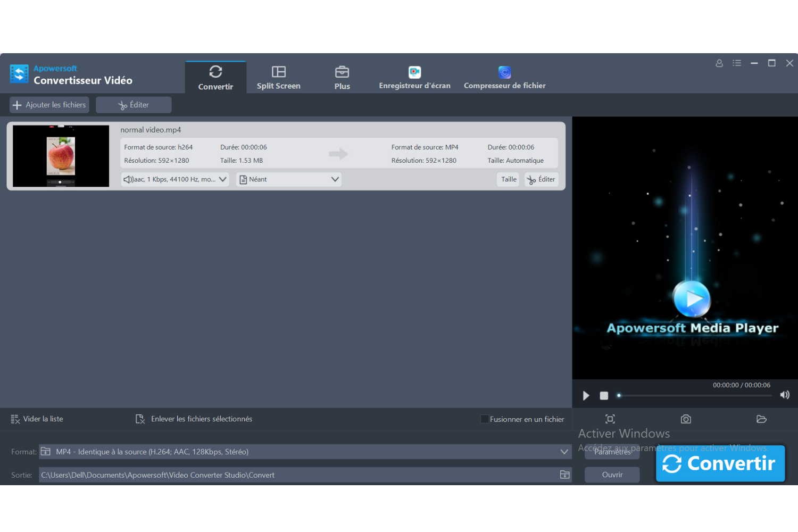Click the player seek progress slider
This screenshot has width=798, height=532.
tap(694, 396)
